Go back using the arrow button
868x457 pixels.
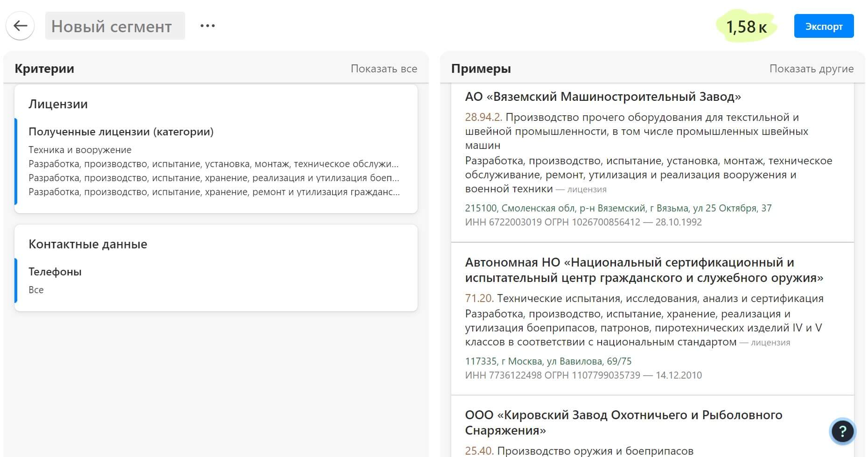(x=20, y=26)
